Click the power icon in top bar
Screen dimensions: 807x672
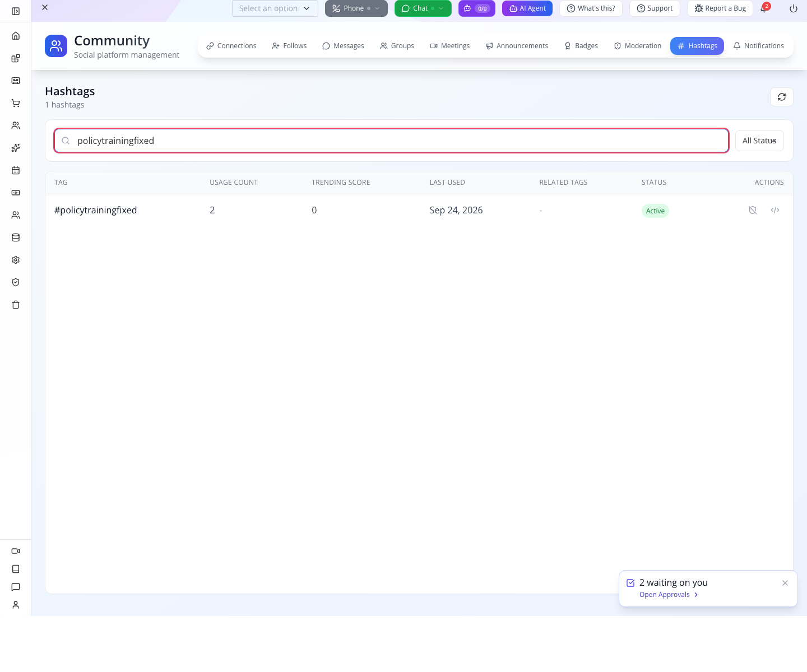pyautogui.click(x=794, y=8)
